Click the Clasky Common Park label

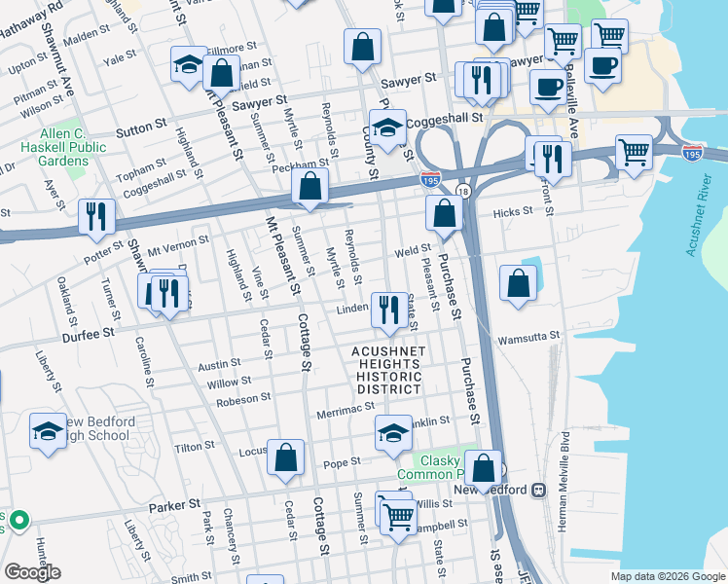(430, 467)
